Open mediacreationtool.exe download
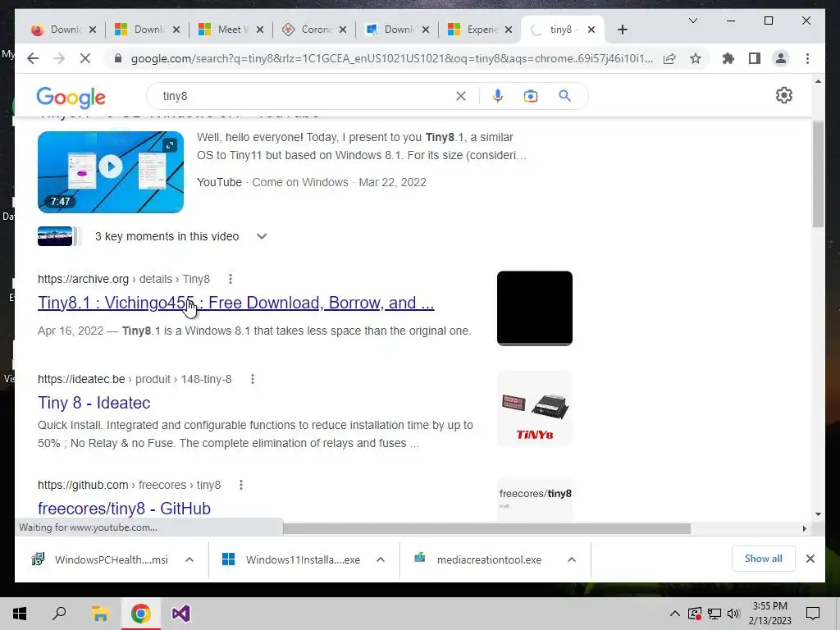The width and height of the screenshot is (840, 630). coord(478,559)
